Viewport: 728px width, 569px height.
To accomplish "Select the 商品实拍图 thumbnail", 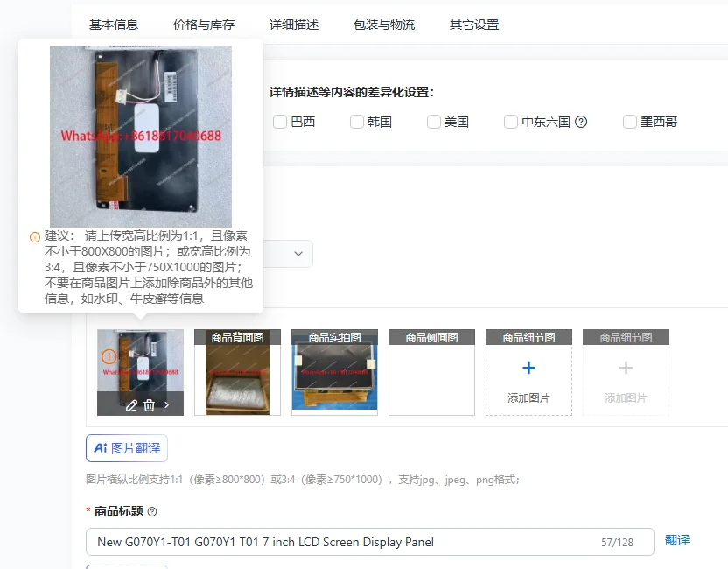I will pos(334,372).
